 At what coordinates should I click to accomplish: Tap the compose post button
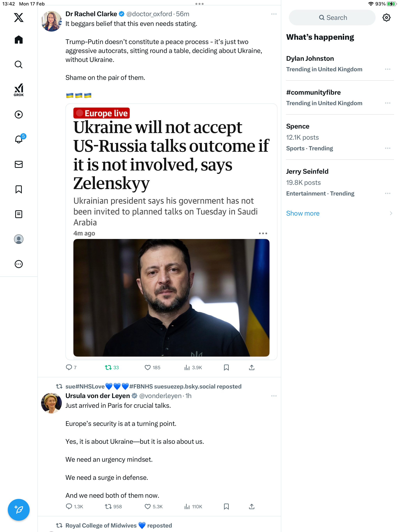(x=19, y=510)
